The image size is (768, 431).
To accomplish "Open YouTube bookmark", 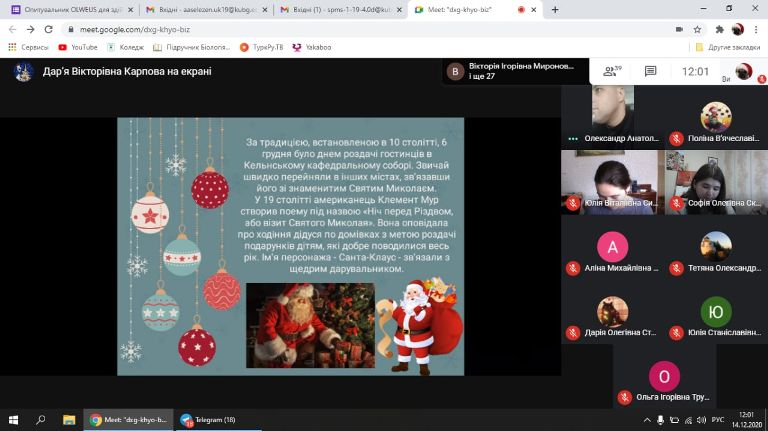I will 78,48.
